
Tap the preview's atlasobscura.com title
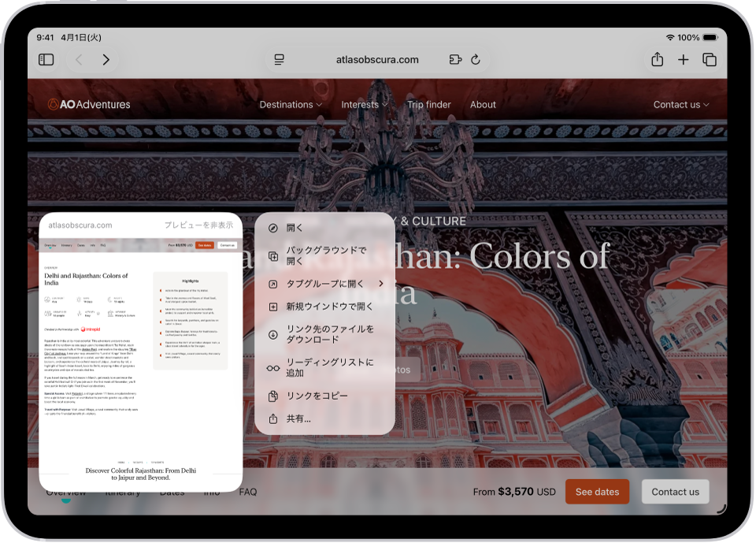(80, 225)
